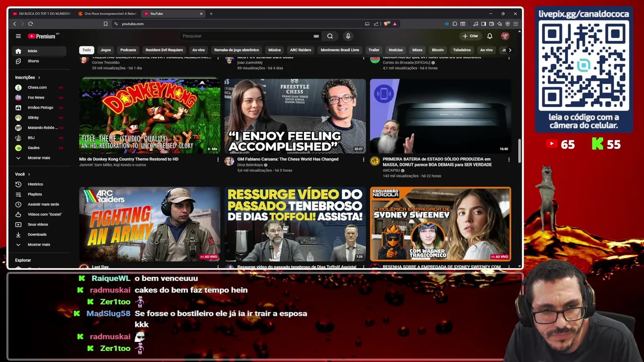Show more filter chips with right arrow
This screenshot has width=644, height=362.
(510, 50)
